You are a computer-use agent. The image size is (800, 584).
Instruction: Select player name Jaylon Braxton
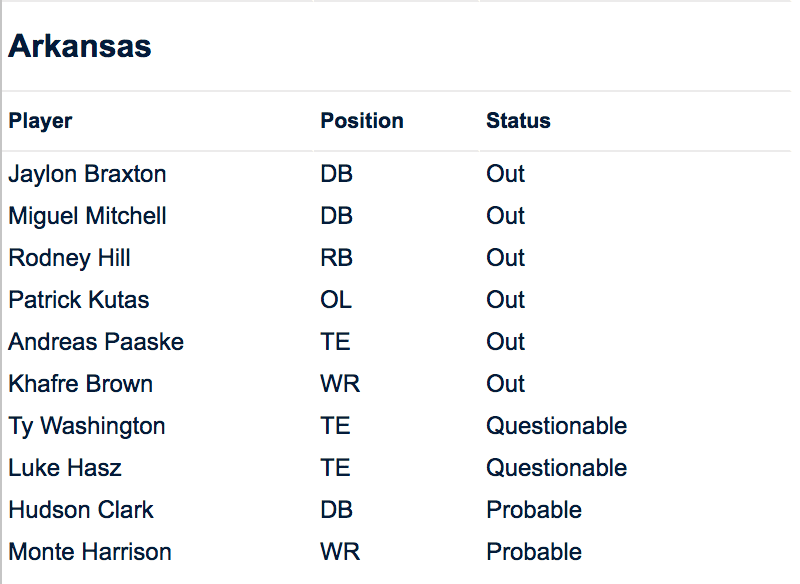tap(88, 174)
